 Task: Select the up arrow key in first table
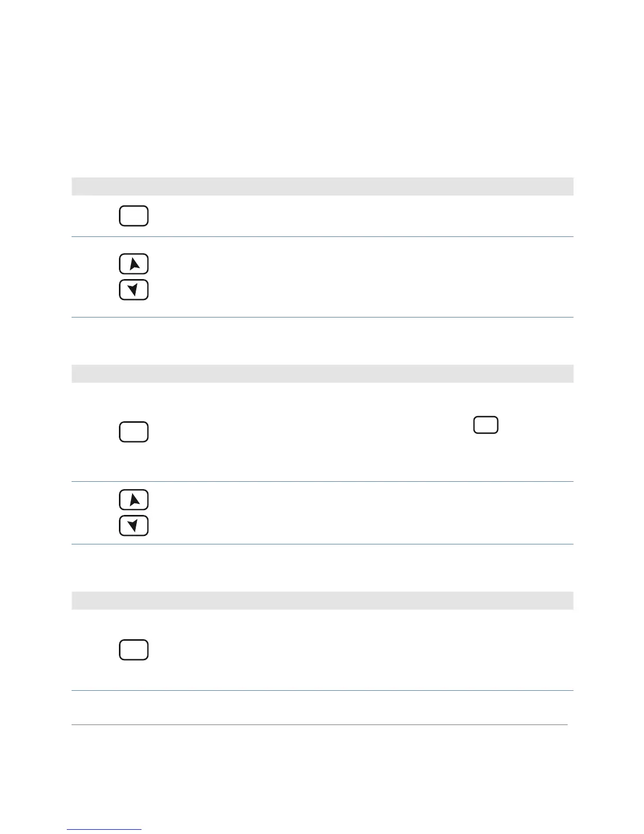[x=134, y=264]
